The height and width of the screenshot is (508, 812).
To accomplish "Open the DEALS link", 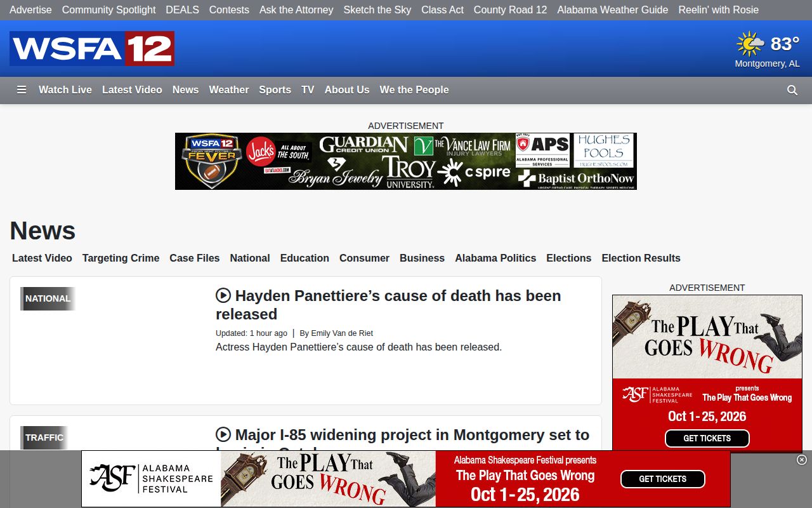I will pos(182,10).
